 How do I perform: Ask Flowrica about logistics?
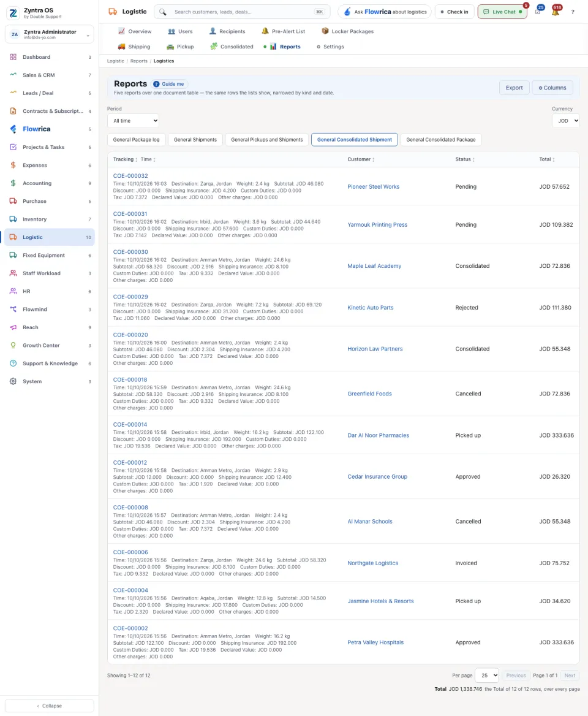point(385,12)
